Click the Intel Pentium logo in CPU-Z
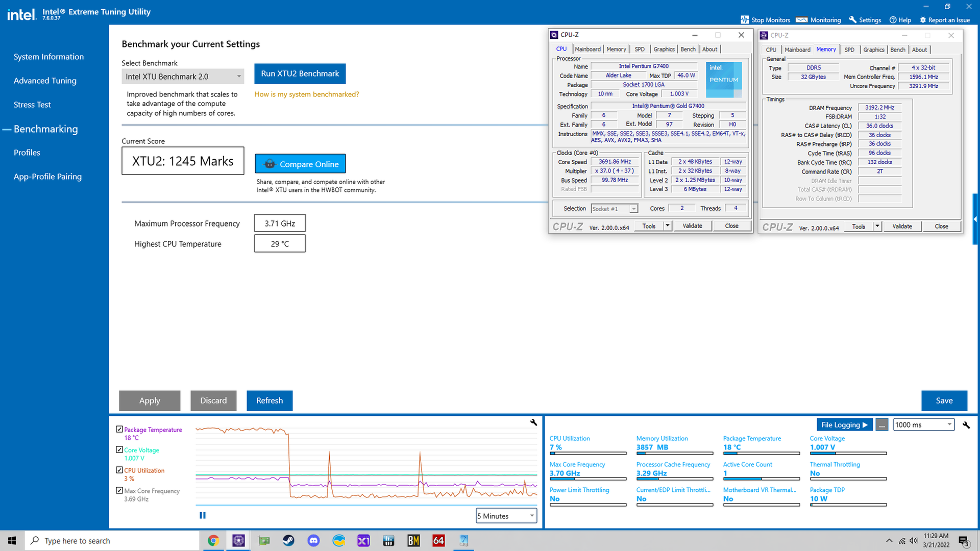This screenshot has width=980, height=551. click(724, 80)
